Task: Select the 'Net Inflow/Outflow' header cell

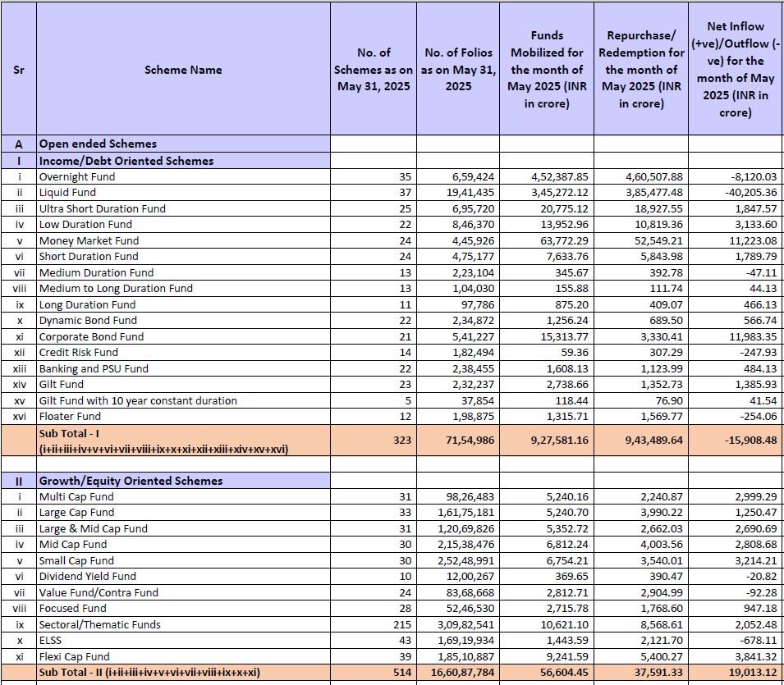Action: 736,70
